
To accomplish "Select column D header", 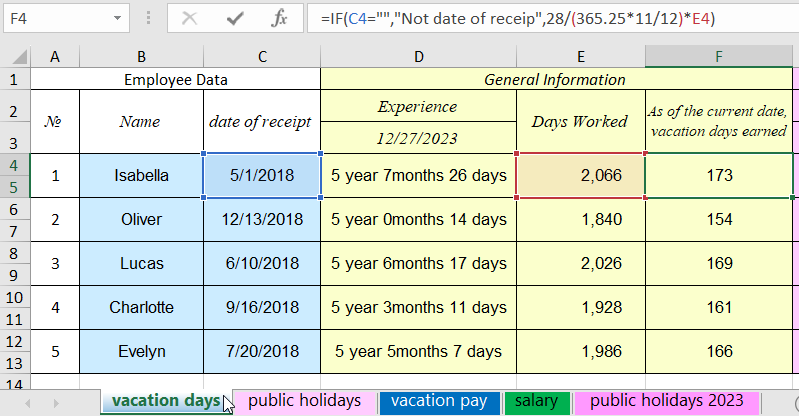I will 418,57.
